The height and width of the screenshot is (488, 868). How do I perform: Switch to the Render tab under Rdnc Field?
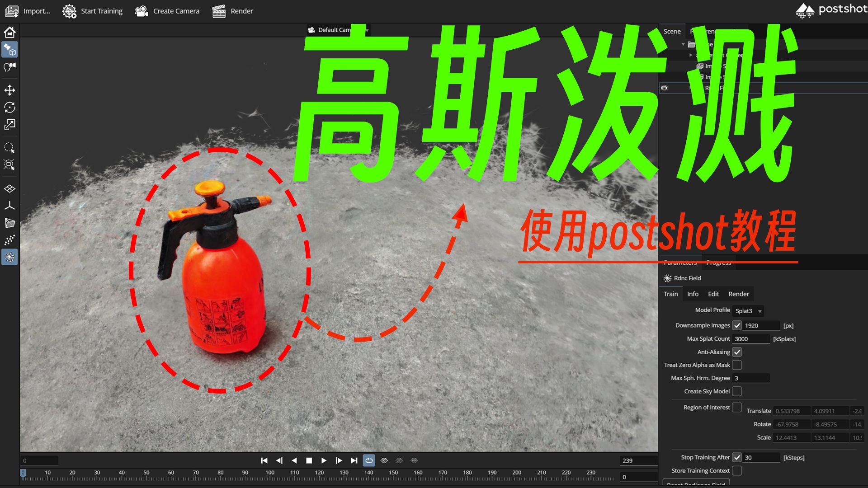(739, 294)
